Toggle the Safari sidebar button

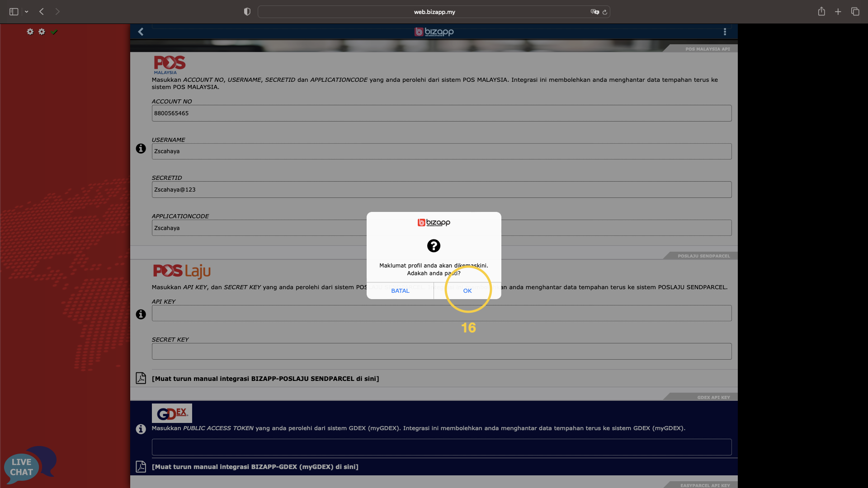click(x=14, y=12)
